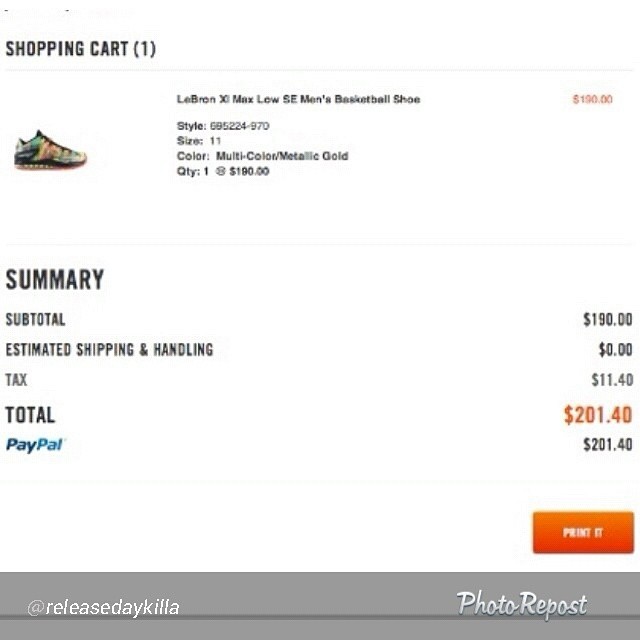The height and width of the screenshot is (640, 640).
Task: Click the @releasedaykilla username
Action: point(103,607)
